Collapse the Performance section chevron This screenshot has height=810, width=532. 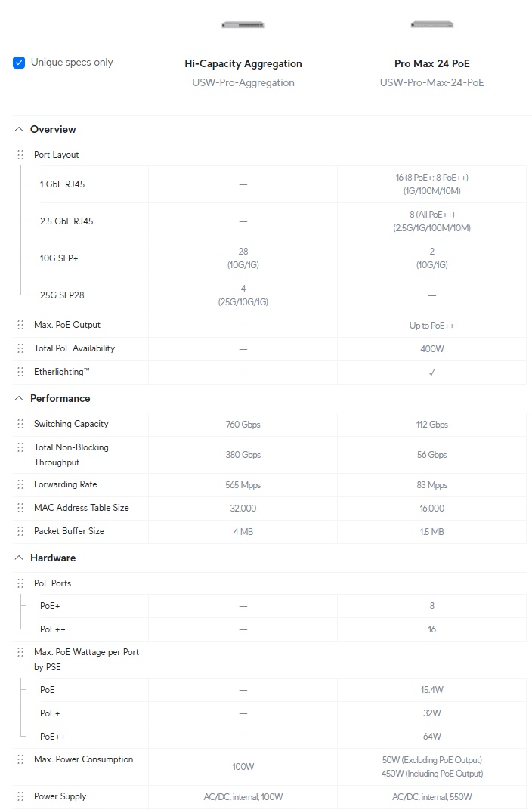[19, 398]
